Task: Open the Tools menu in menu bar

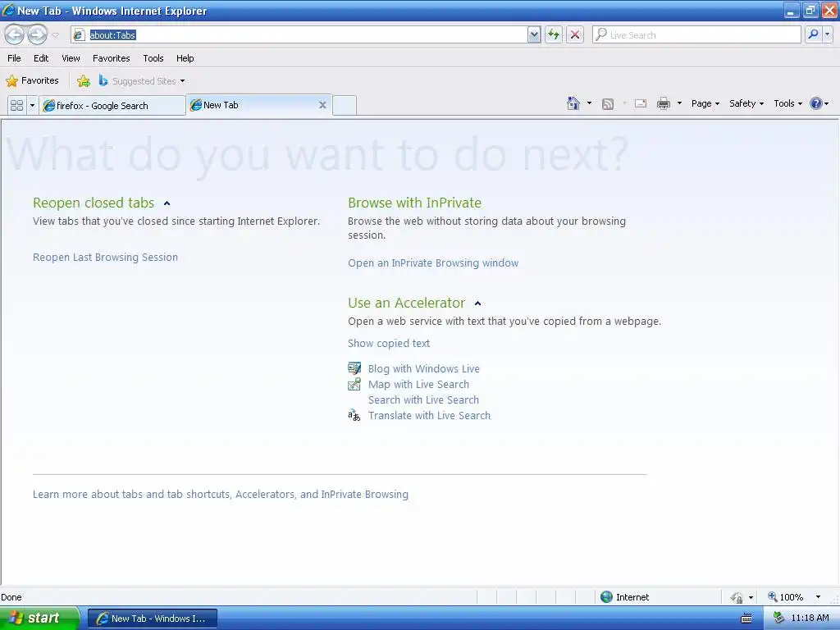Action: [153, 58]
